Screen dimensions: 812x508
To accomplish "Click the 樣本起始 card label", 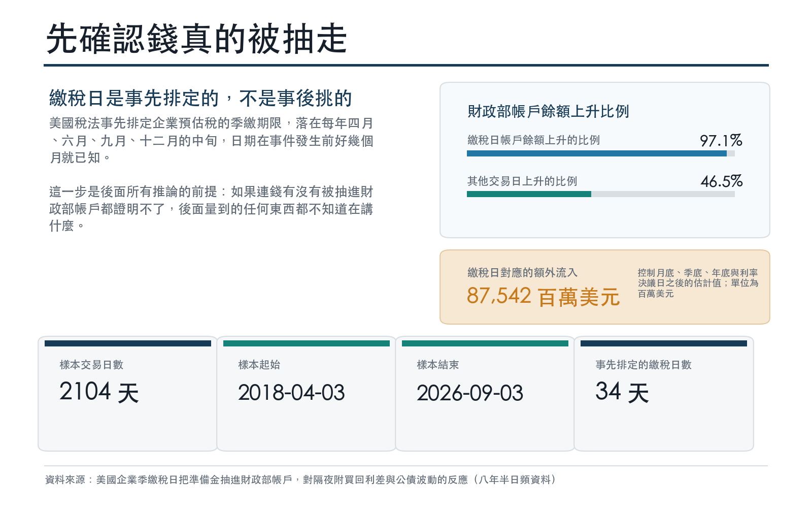I will 259,365.
